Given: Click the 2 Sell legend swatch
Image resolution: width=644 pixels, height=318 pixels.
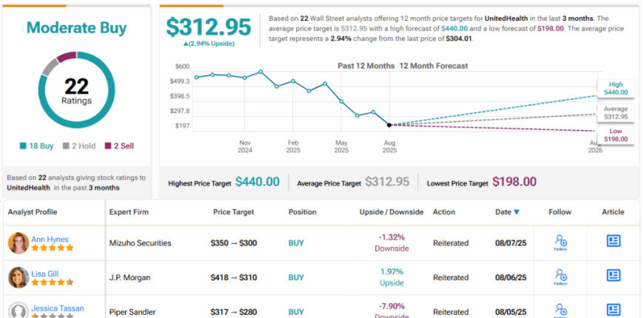Looking at the screenshot, I should tap(108, 146).
